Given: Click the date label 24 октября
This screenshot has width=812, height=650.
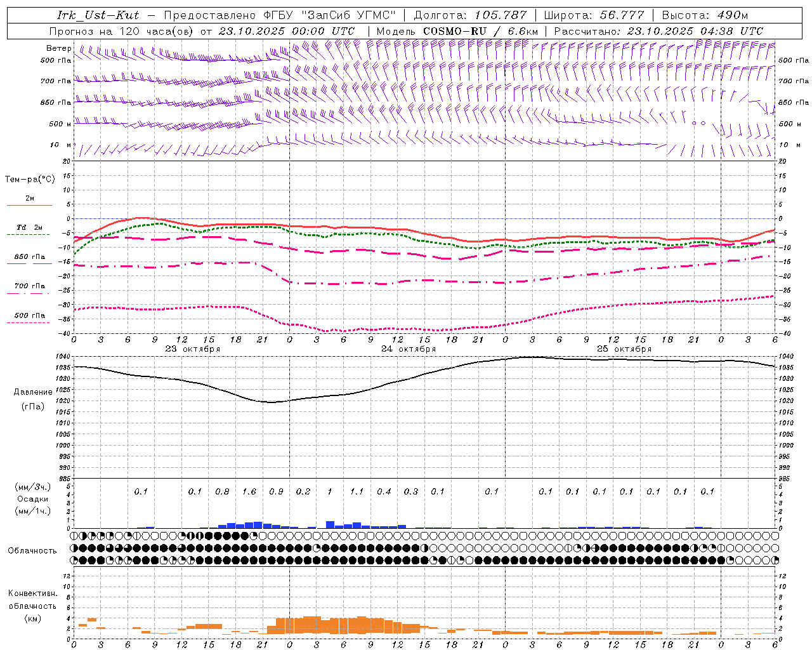Looking at the screenshot, I should pyautogui.click(x=409, y=348).
